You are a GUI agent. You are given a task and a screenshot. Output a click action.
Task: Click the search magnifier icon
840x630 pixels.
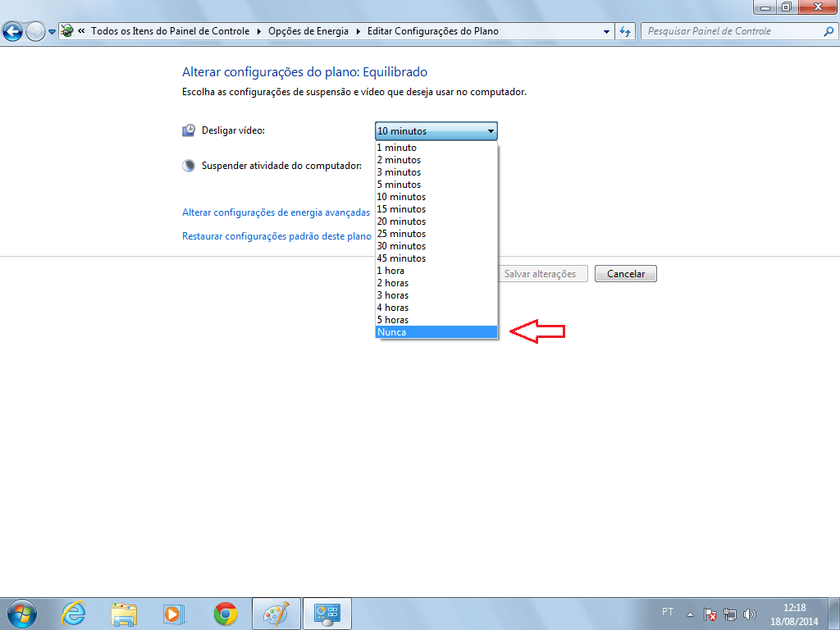[828, 31]
